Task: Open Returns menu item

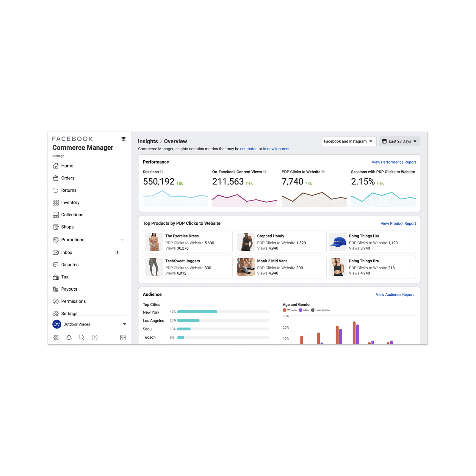Action: [x=69, y=190]
